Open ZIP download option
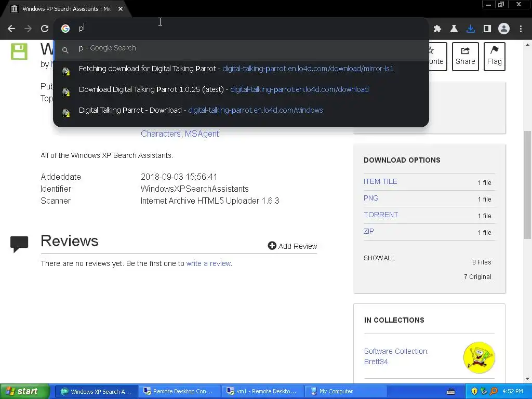532x399 pixels. pyautogui.click(x=368, y=231)
